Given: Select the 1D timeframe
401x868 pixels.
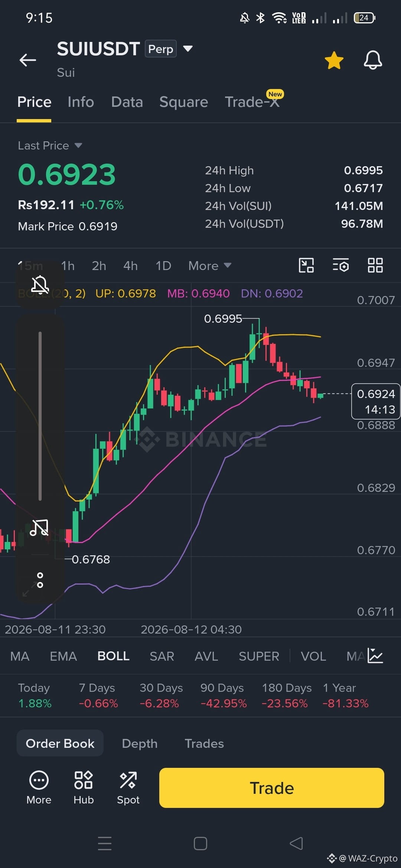Looking at the screenshot, I should 163,266.
